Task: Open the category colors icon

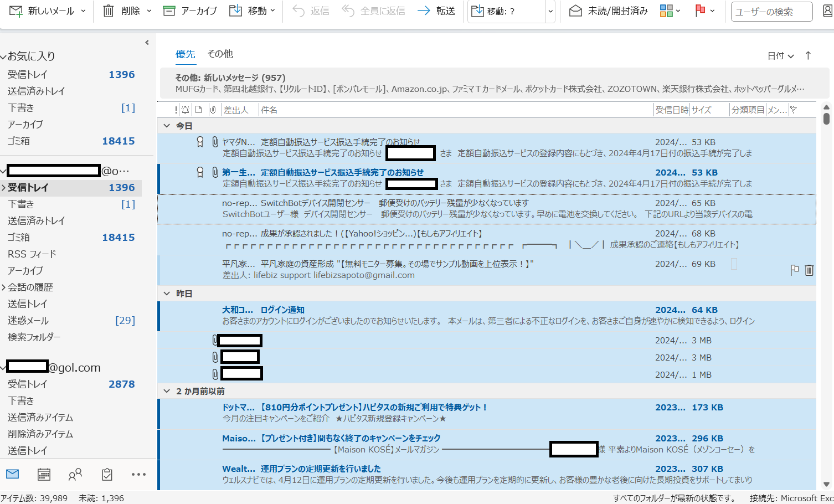Action: click(667, 11)
